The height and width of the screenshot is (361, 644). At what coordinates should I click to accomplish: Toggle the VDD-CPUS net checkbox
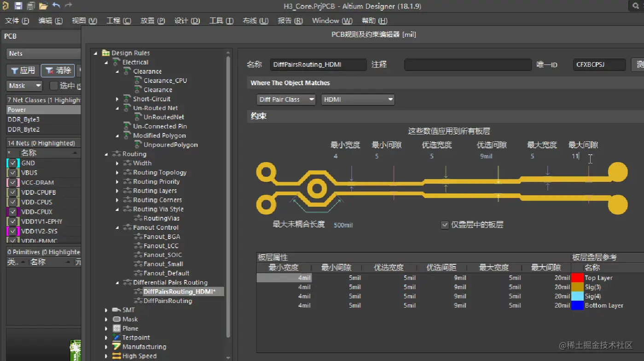pos(13,202)
